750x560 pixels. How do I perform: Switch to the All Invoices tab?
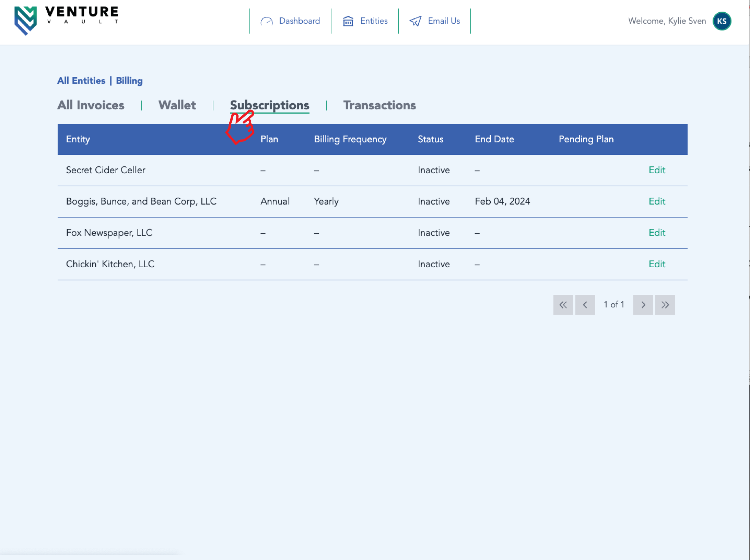point(91,105)
